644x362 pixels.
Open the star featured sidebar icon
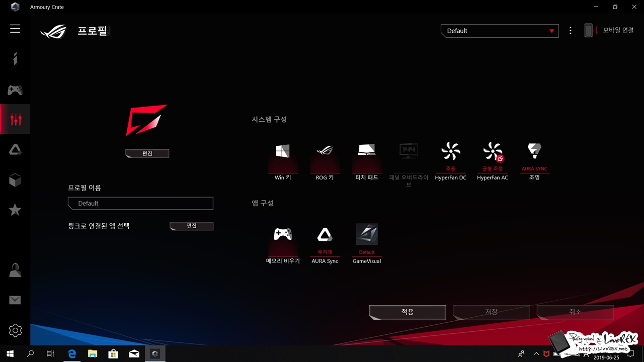(15, 210)
